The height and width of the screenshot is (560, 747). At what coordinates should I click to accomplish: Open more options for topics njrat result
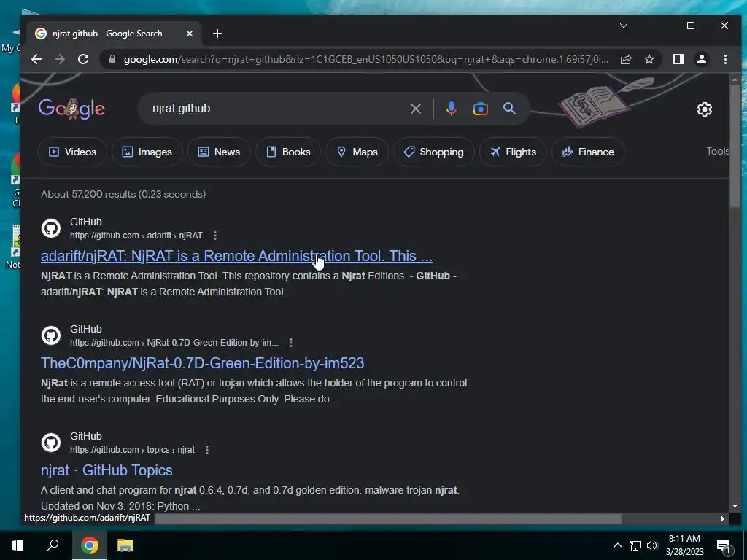click(207, 449)
